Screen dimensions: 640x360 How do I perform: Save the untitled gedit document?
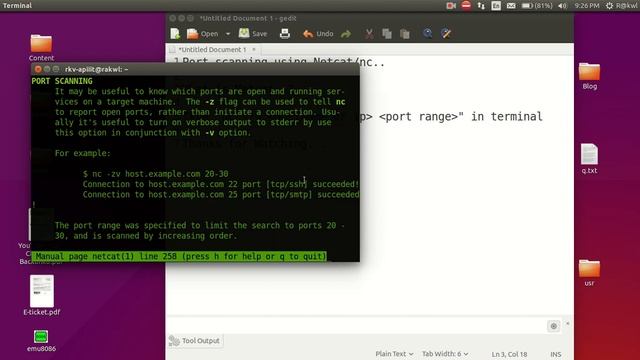tap(253, 34)
